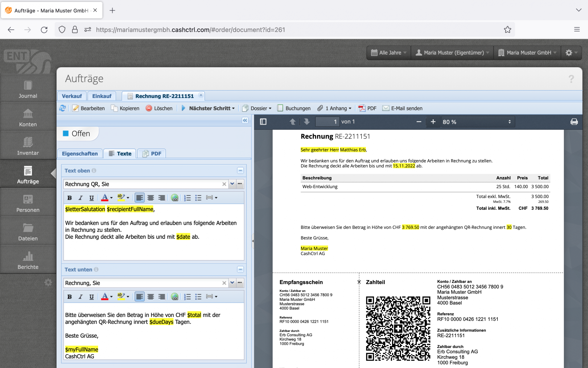Open the font color picker in Text oben
Screen dimensions: 588x368
111,198
